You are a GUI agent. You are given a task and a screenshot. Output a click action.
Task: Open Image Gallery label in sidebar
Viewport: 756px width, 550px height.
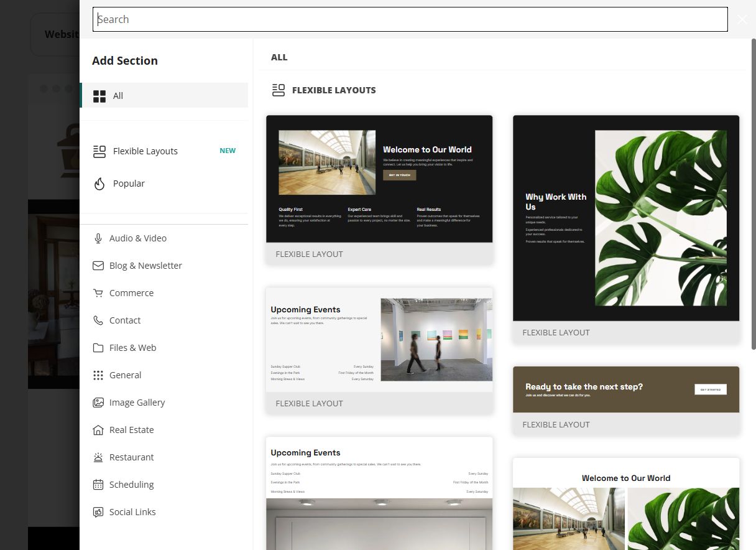(x=137, y=403)
